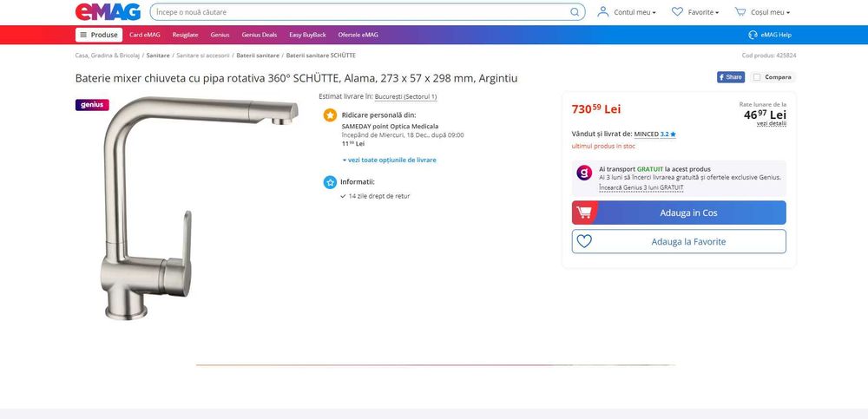This screenshot has height=419, width=868.
Task: Open Easy BuyBack menu item
Action: tap(307, 35)
